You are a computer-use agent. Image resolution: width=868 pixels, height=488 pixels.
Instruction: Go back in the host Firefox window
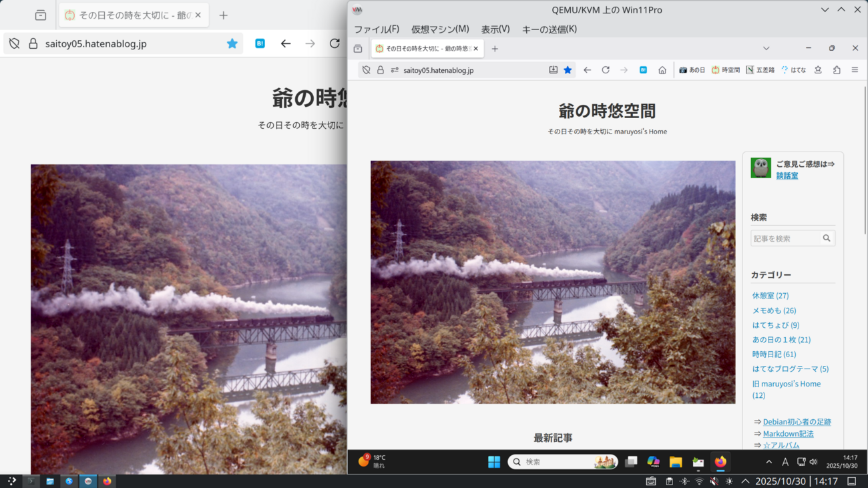coord(286,43)
